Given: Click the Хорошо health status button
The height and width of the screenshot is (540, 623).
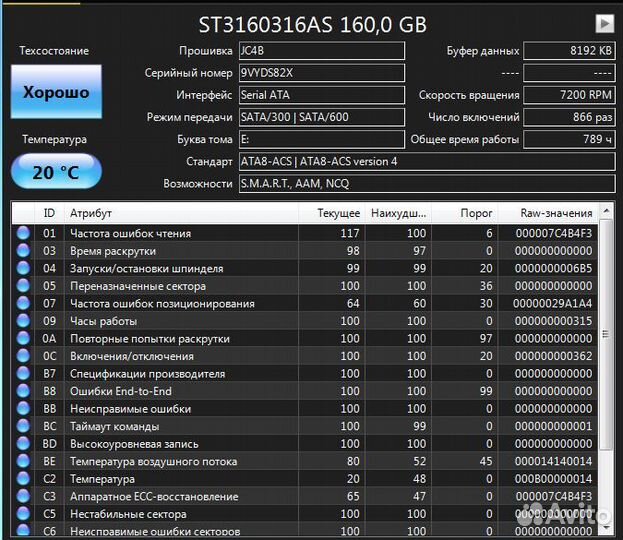Looking at the screenshot, I should coord(56,92).
